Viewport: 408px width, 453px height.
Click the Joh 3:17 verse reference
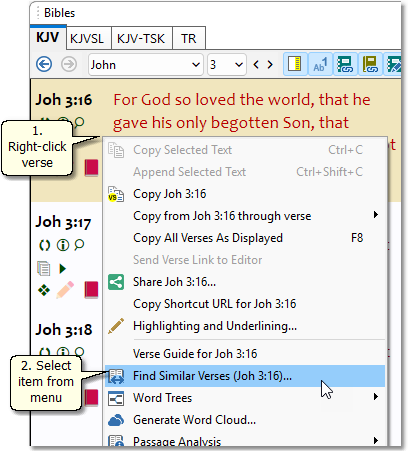pyautogui.click(x=63, y=222)
